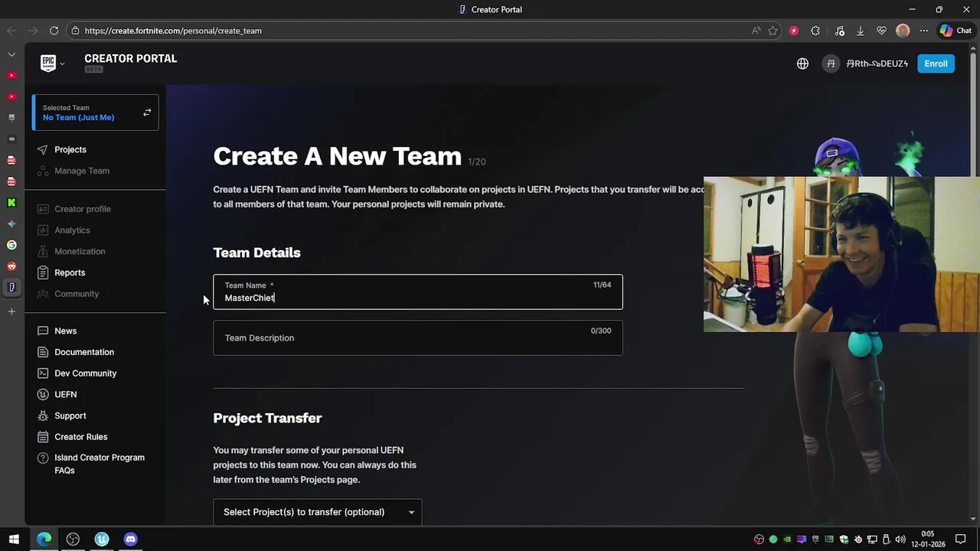The image size is (980, 551).
Task: Open Analytics in the sidebar
Action: click(x=72, y=230)
